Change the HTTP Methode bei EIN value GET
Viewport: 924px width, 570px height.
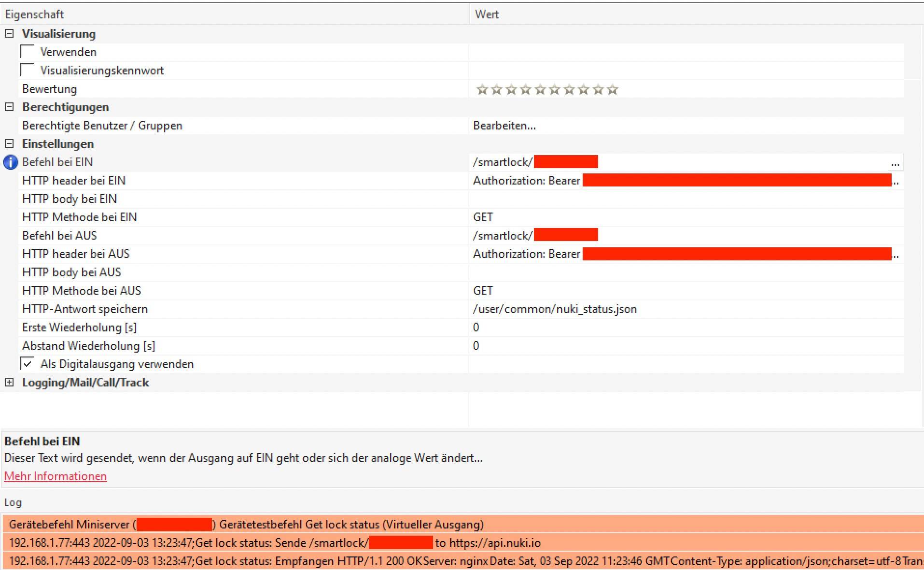click(686, 217)
